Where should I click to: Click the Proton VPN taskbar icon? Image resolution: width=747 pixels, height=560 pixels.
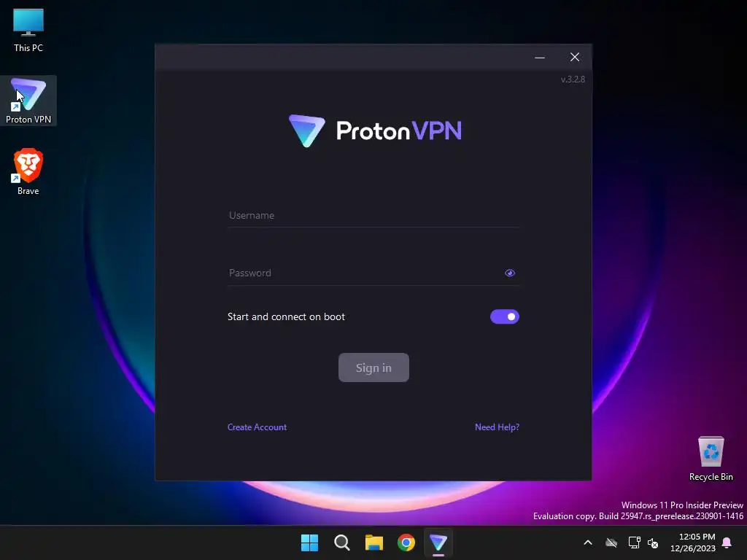pyautogui.click(x=438, y=542)
